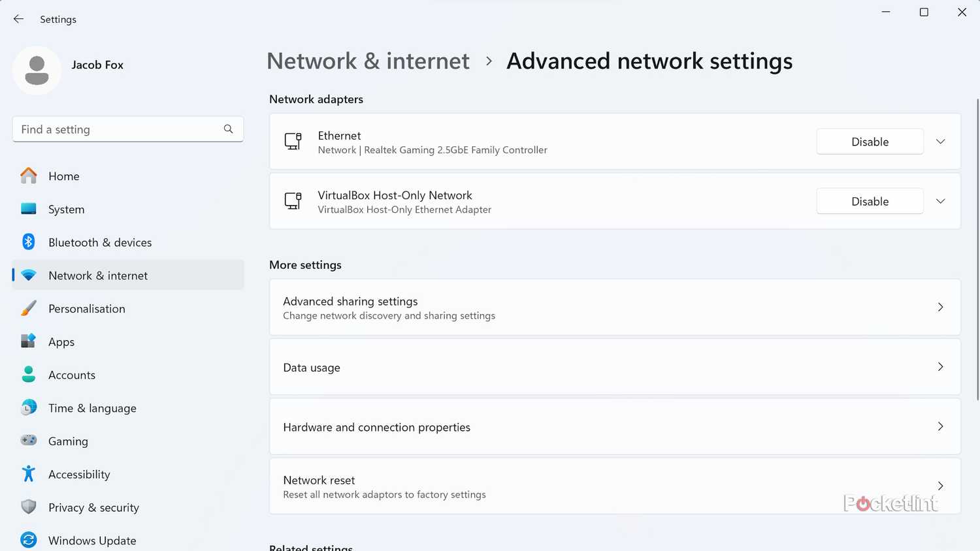
Task: Click the Accessibility person icon
Action: pyautogui.click(x=29, y=474)
